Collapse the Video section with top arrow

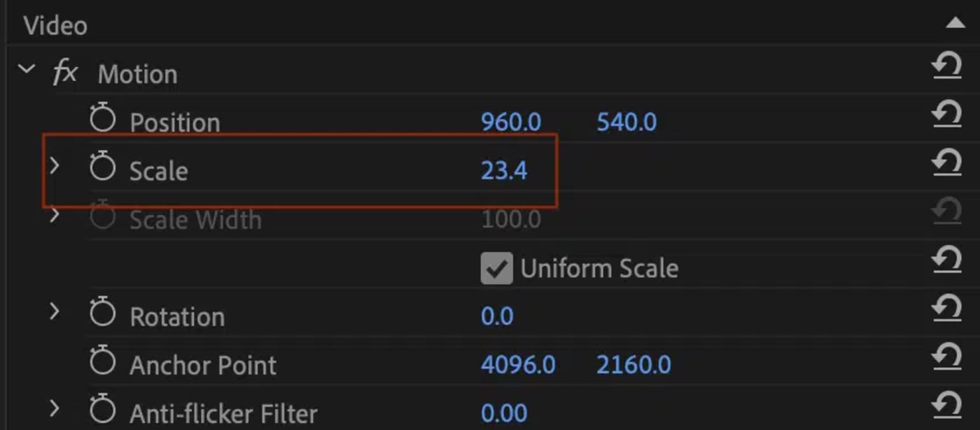[955, 23]
